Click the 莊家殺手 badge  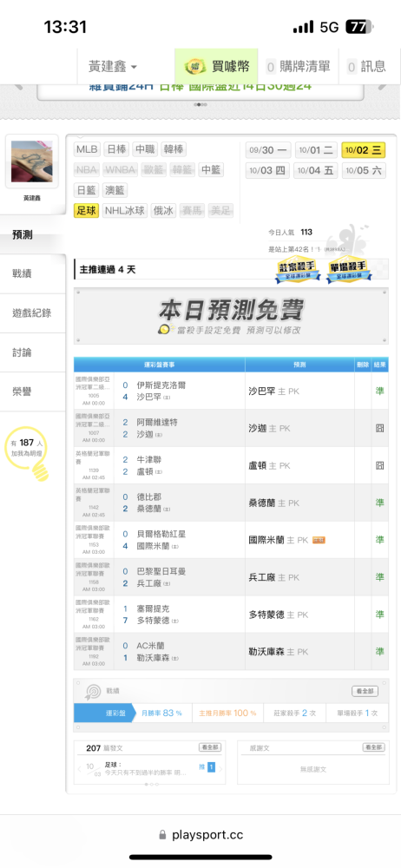pos(299,272)
